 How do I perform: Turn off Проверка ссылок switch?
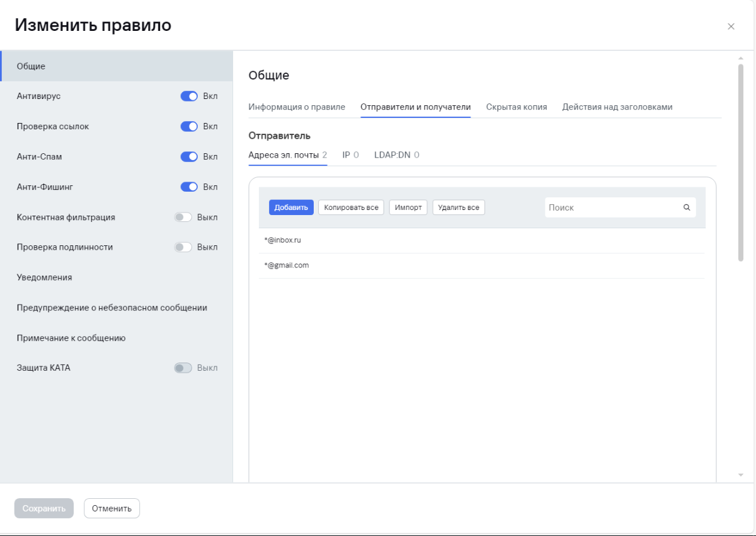click(189, 127)
